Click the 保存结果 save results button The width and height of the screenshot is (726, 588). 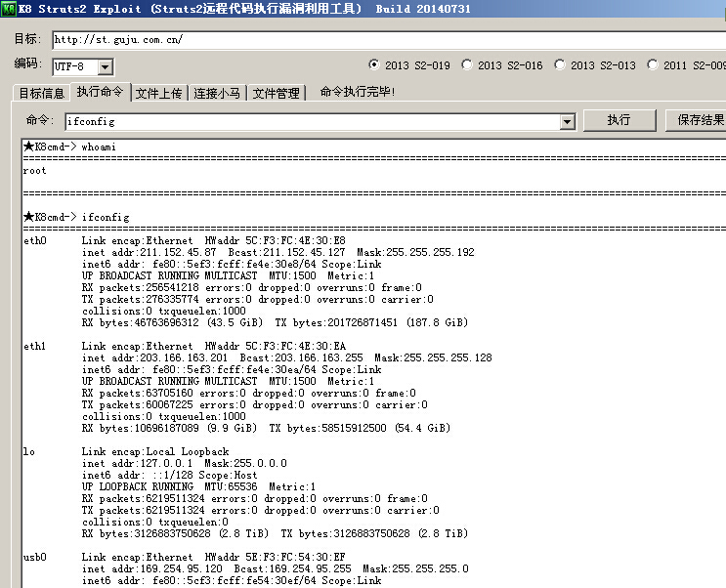pos(696,120)
